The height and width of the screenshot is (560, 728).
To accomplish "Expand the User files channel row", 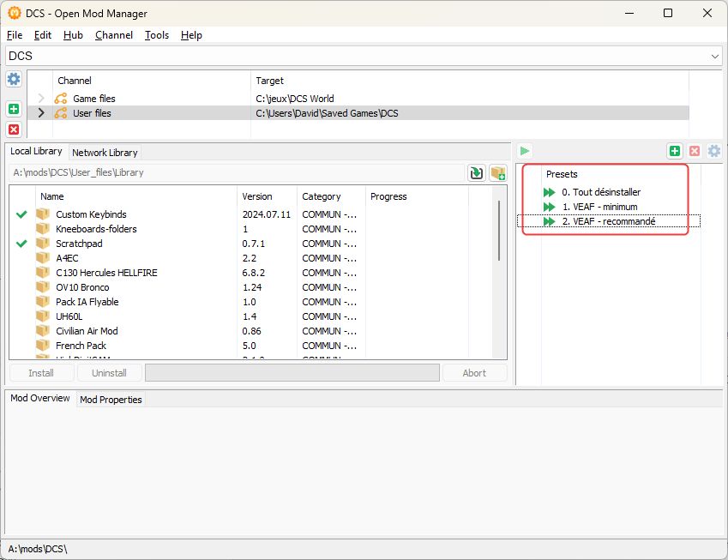I will 40,113.
